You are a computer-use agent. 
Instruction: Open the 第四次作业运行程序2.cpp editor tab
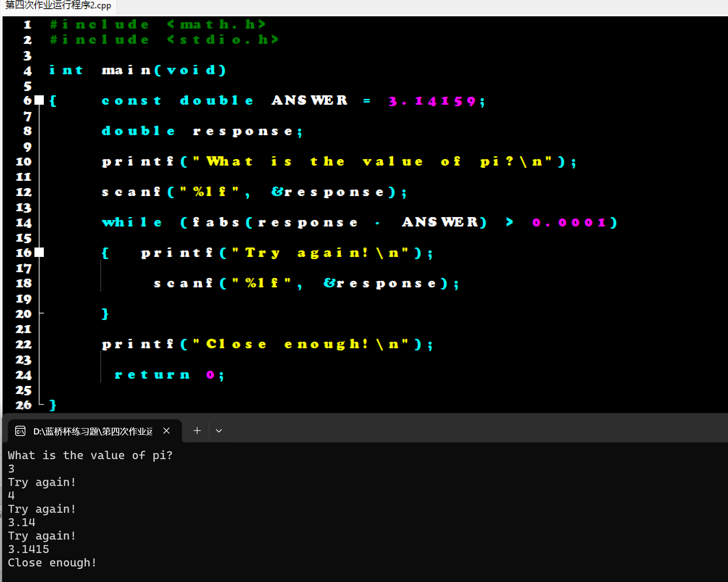[x=58, y=5]
